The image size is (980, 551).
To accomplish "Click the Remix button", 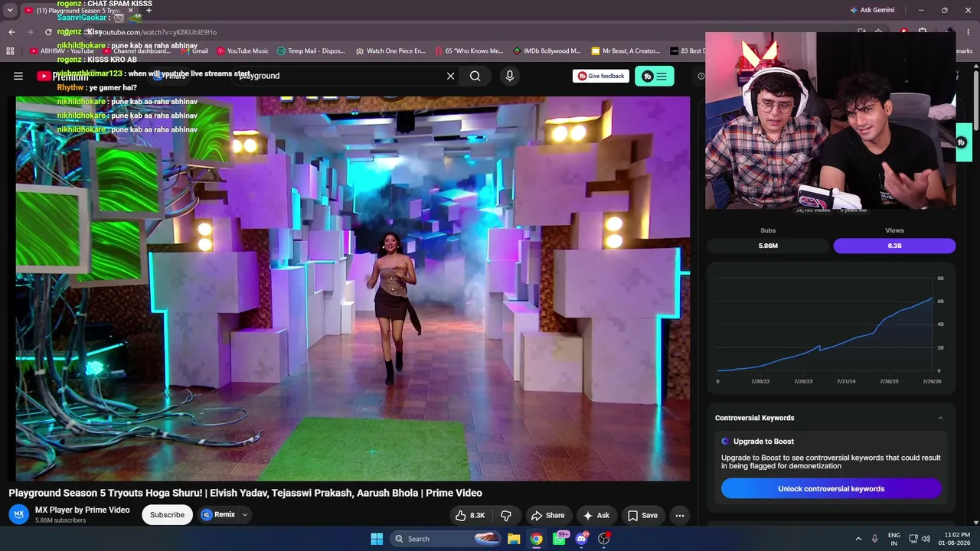I will [218, 515].
